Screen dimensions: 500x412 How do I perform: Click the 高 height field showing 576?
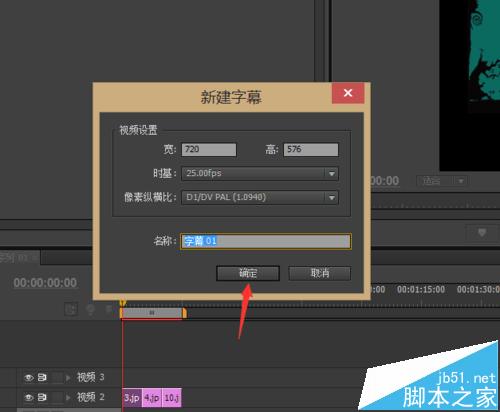point(311,149)
